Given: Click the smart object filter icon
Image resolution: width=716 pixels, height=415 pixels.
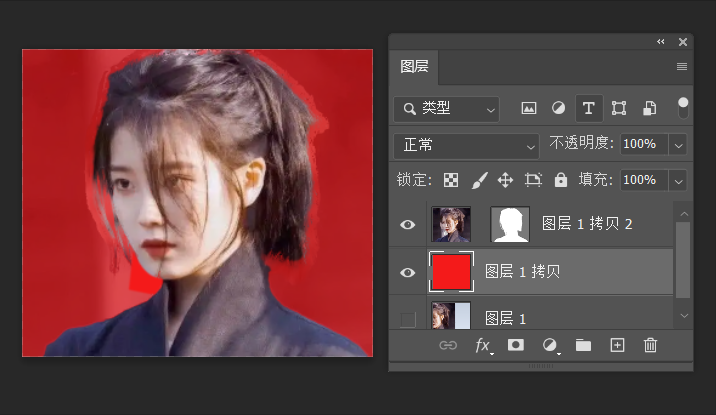Looking at the screenshot, I should click(649, 108).
